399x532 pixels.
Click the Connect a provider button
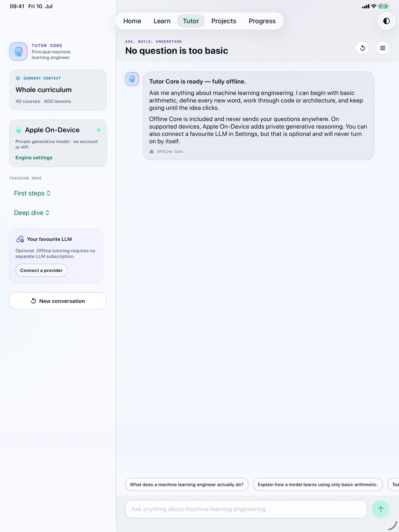click(x=41, y=270)
